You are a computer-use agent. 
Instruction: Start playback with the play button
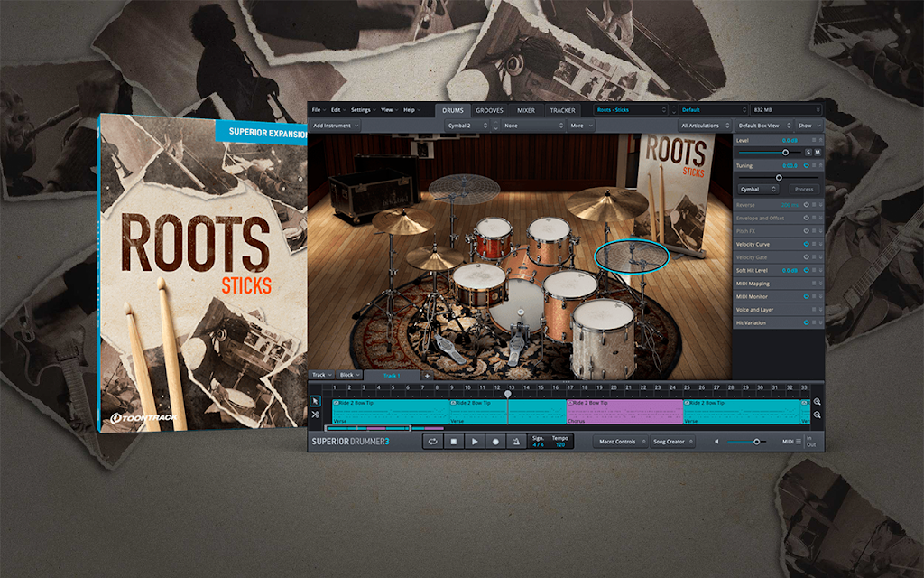(475, 441)
